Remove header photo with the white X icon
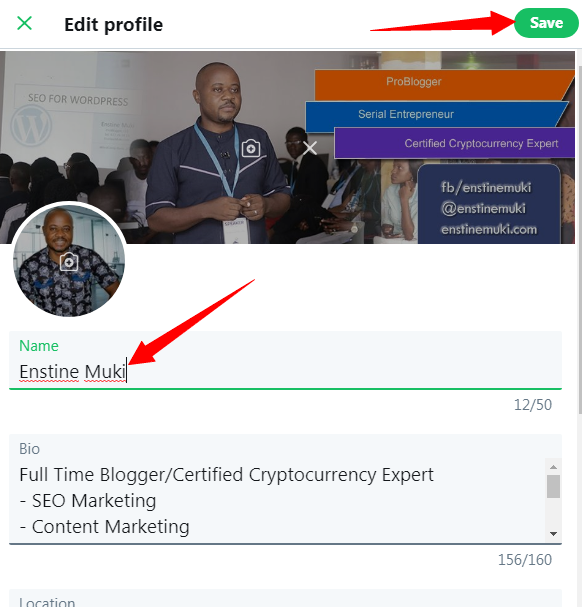This screenshot has height=607, width=582. point(310,148)
